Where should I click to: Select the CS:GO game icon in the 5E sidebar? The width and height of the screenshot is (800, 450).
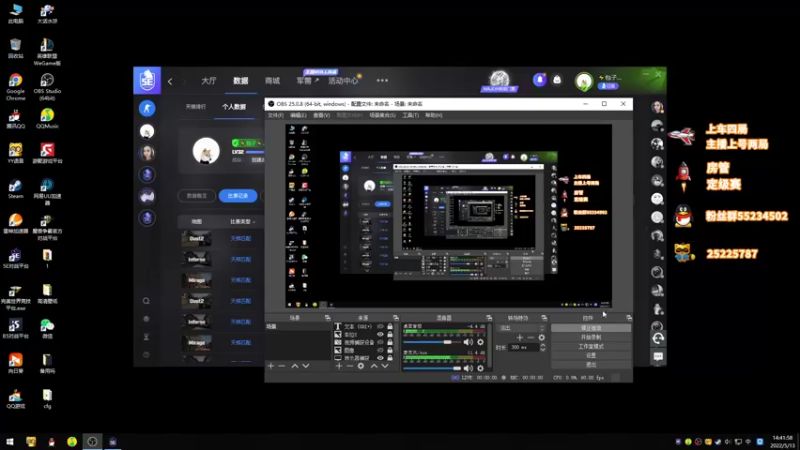(x=147, y=108)
